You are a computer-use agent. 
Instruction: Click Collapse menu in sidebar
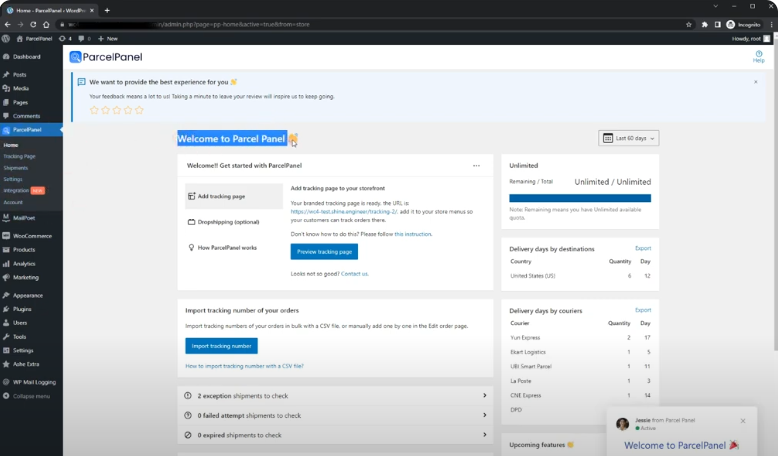[31, 396]
